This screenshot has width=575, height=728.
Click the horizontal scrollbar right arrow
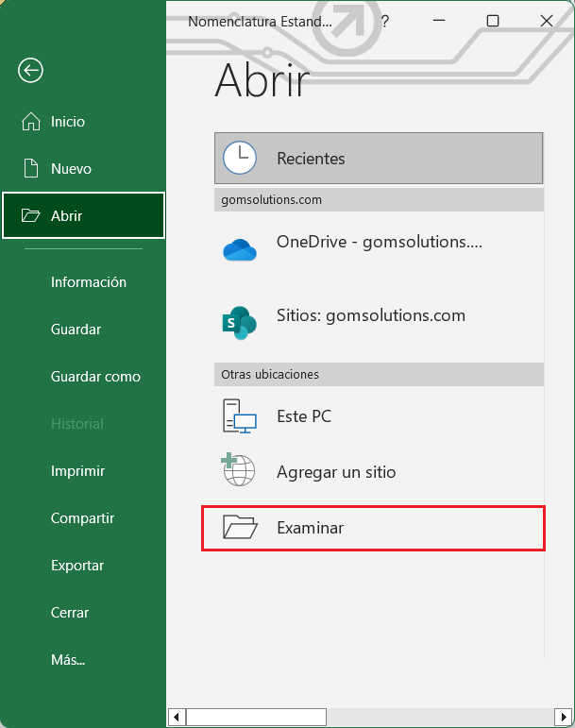point(564,717)
